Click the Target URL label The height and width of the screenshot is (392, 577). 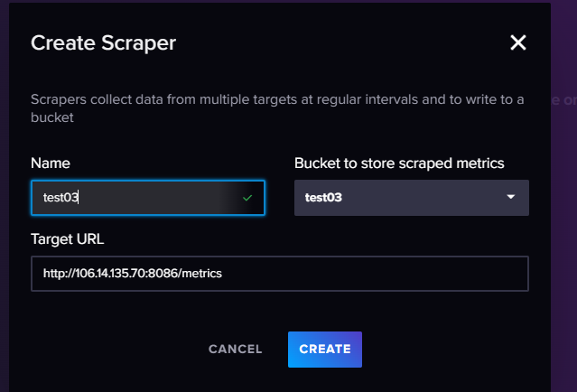click(68, 239)
